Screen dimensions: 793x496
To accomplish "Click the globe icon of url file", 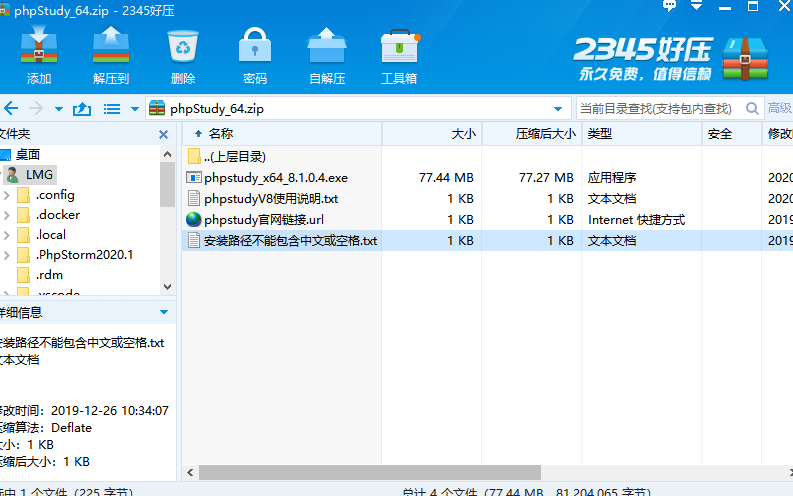I will (194, 219).
